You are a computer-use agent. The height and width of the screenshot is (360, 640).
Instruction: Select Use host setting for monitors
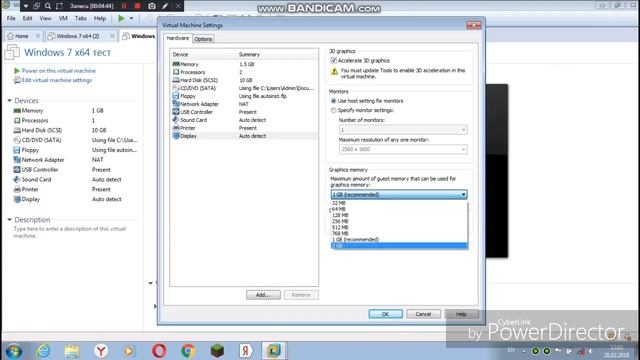point(333,101)
